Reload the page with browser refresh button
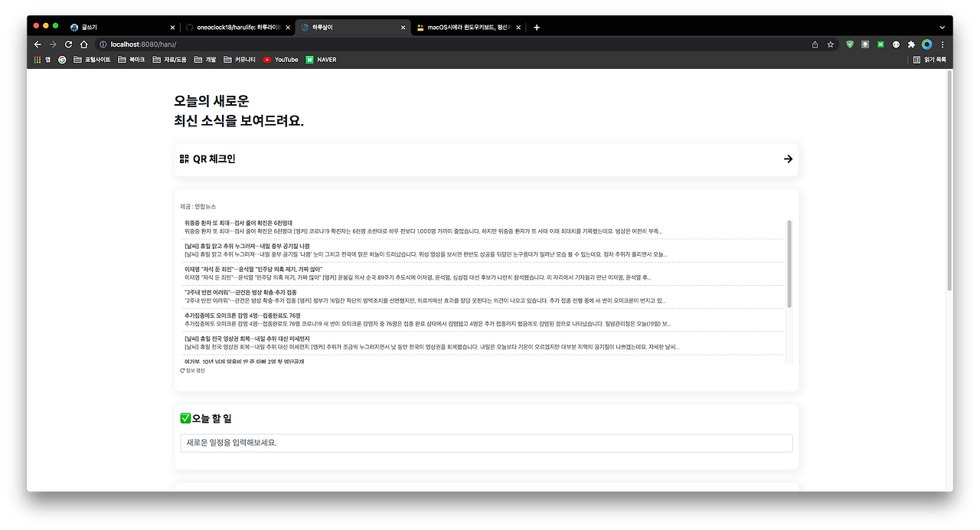 coord(68,44)
